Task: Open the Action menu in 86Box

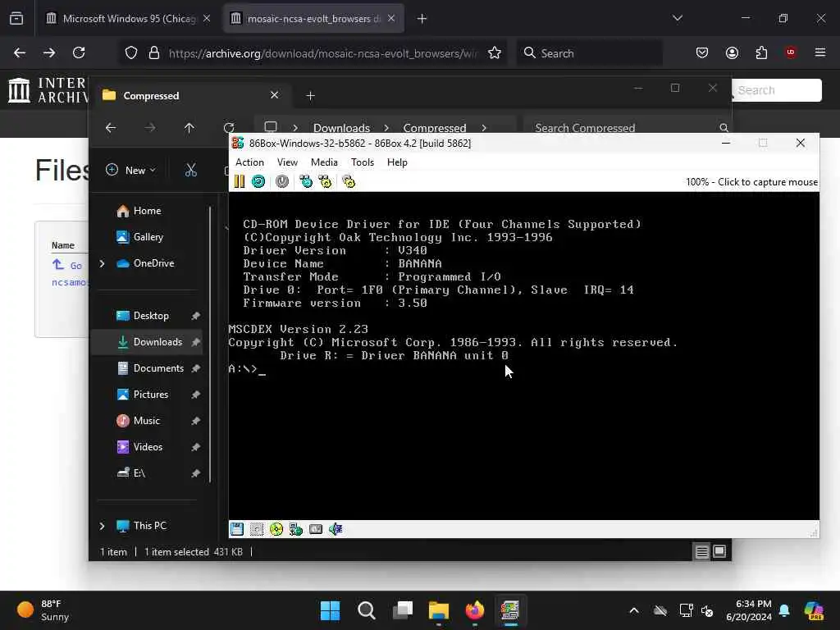Action: tap(249, 162)
